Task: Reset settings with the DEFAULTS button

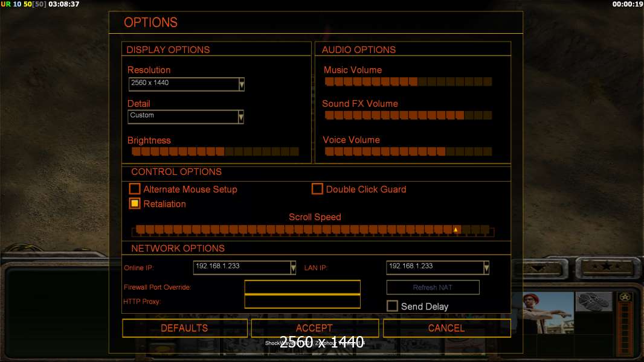Action: point(184,328)
